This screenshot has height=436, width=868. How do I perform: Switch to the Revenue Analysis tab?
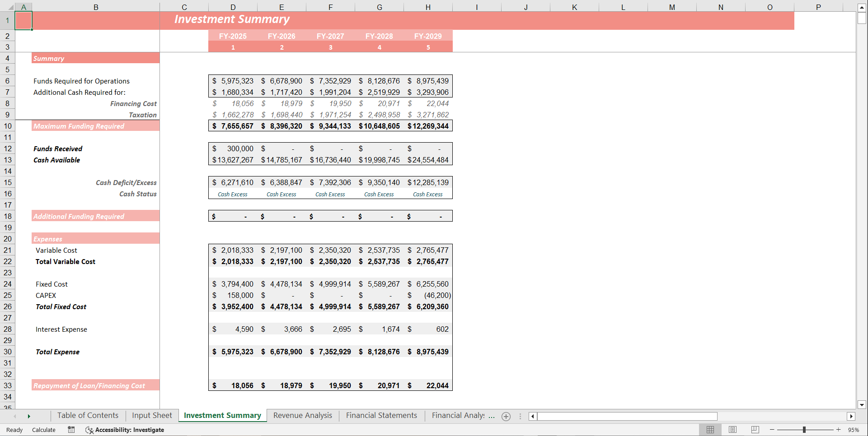click(302, 415)
